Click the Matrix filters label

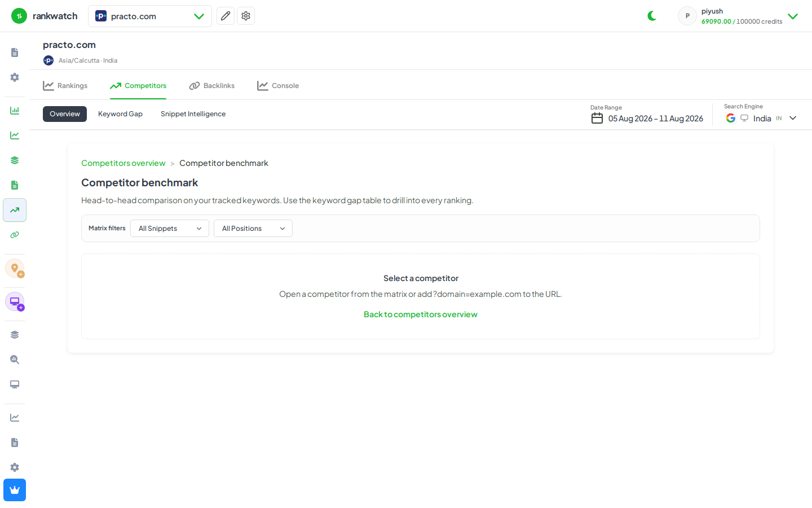107,228
